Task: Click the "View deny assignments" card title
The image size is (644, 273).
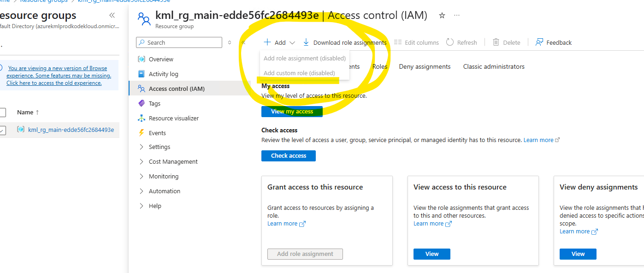Action: tap(599, 187)
